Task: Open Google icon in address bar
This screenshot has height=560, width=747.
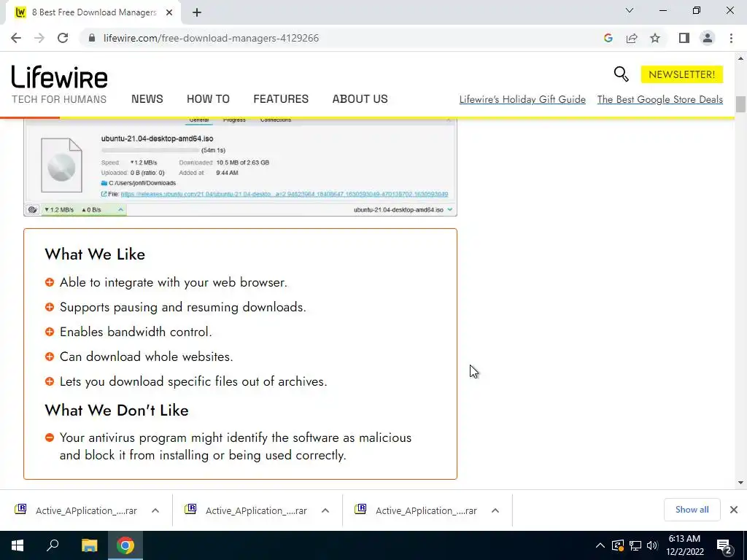Action: [x=608, y=38]
